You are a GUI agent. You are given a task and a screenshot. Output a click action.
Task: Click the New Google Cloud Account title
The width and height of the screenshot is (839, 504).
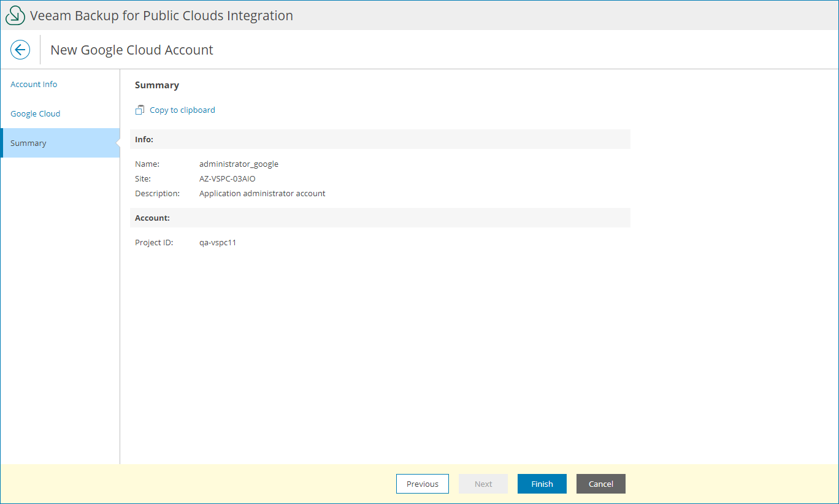point(132,50)
